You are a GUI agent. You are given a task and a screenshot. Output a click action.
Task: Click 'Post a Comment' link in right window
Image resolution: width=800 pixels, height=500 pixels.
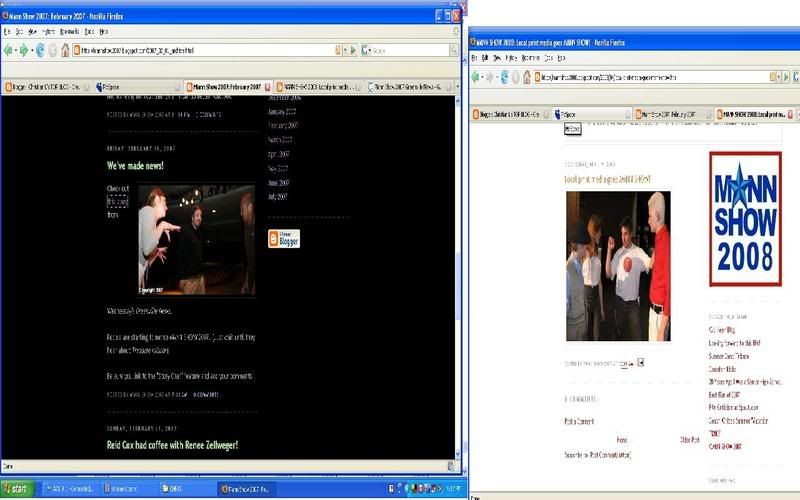point(579,421)
